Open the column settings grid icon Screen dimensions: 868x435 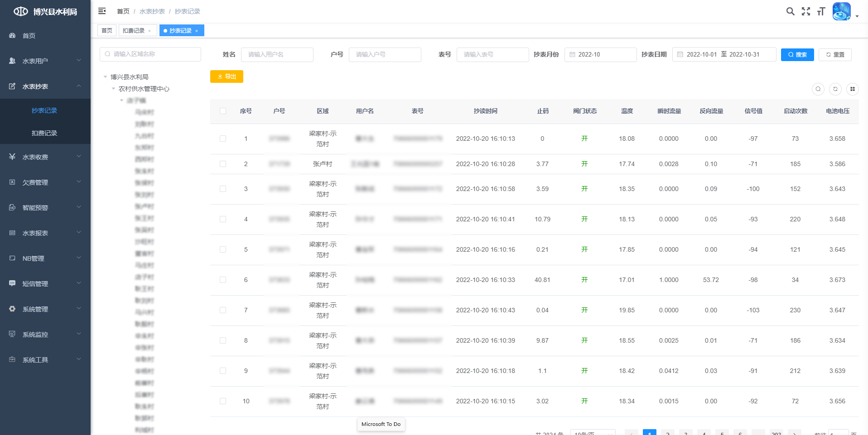853,89
